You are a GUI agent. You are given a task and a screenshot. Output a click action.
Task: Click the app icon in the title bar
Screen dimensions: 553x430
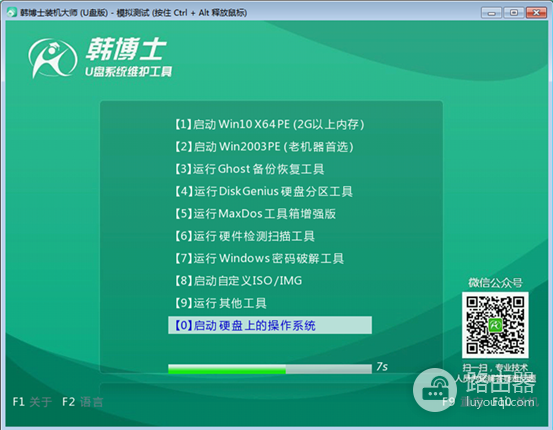[x=12, y=13]
